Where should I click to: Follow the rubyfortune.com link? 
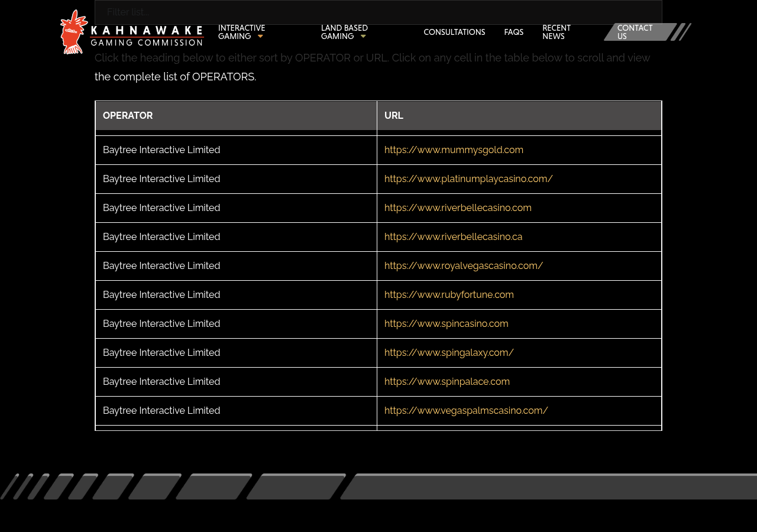[x=449, y=295]
